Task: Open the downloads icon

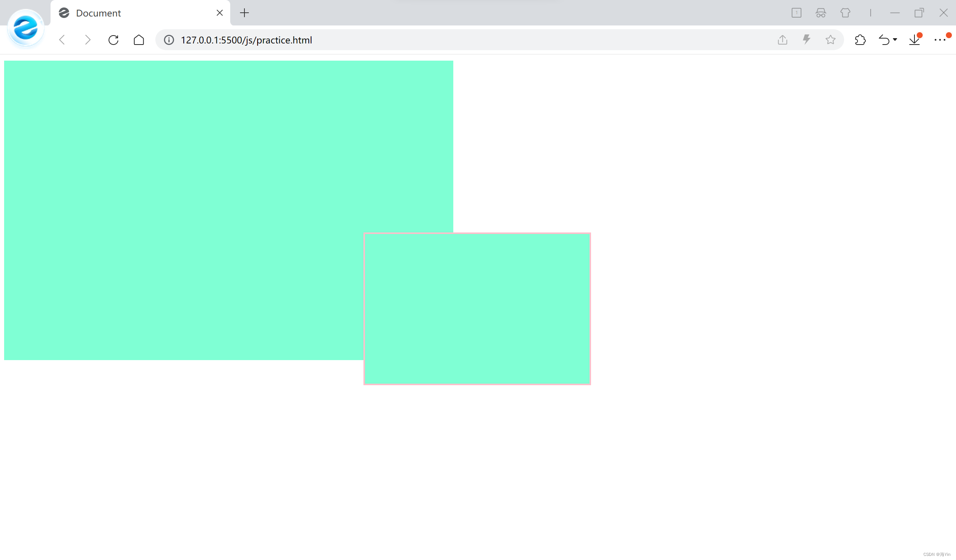Action: click(915, 39)
